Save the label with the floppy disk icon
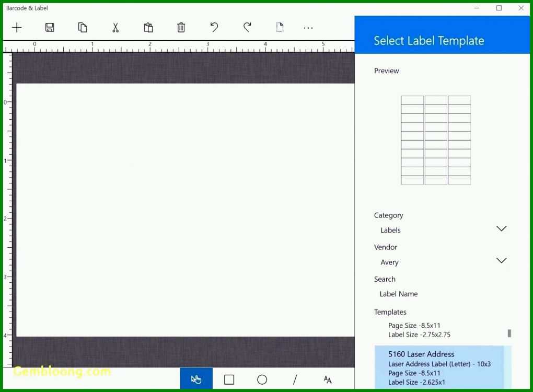This screenshot has width=533, height=392. (x=50, y=28)
